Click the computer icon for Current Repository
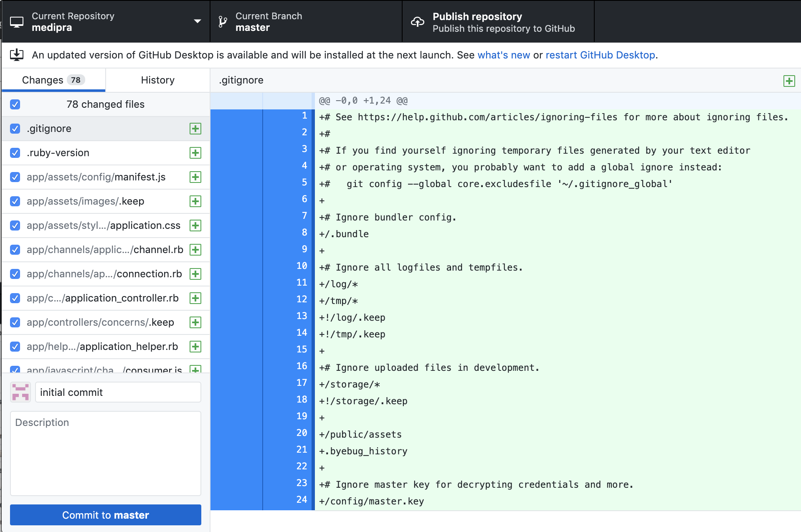Screen dimensions: 801x532 pos(17,22)
